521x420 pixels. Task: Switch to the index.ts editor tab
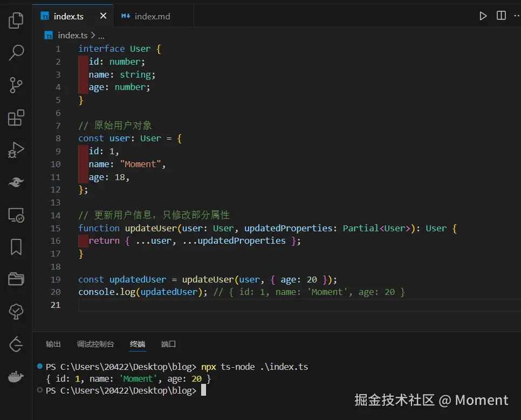(73, 16)
